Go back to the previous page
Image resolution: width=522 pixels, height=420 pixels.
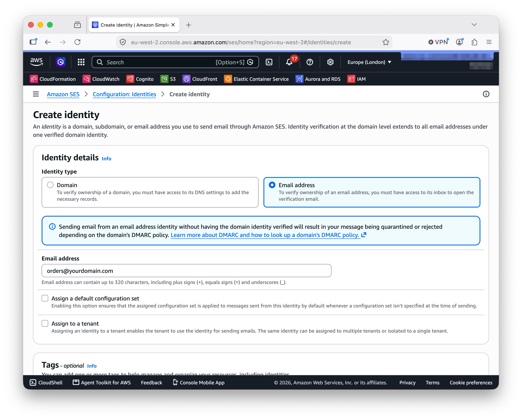click(48, 42)
